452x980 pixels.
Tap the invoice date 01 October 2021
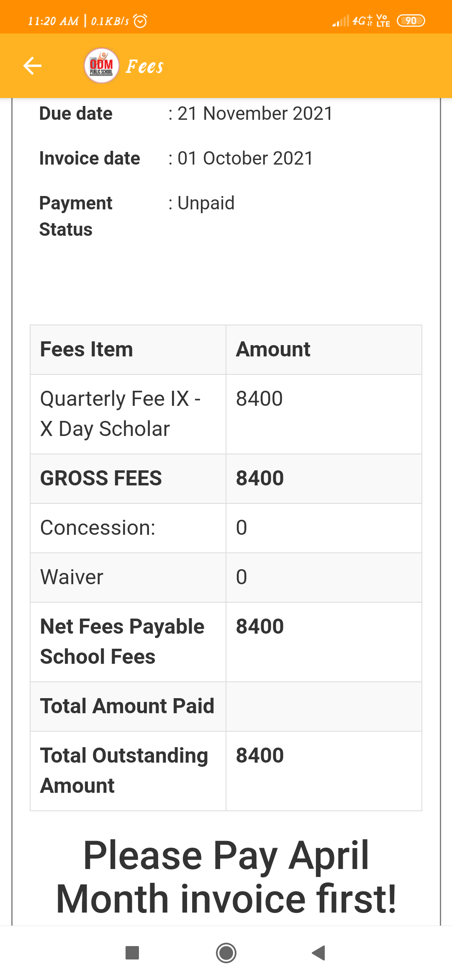pos(245,158)
